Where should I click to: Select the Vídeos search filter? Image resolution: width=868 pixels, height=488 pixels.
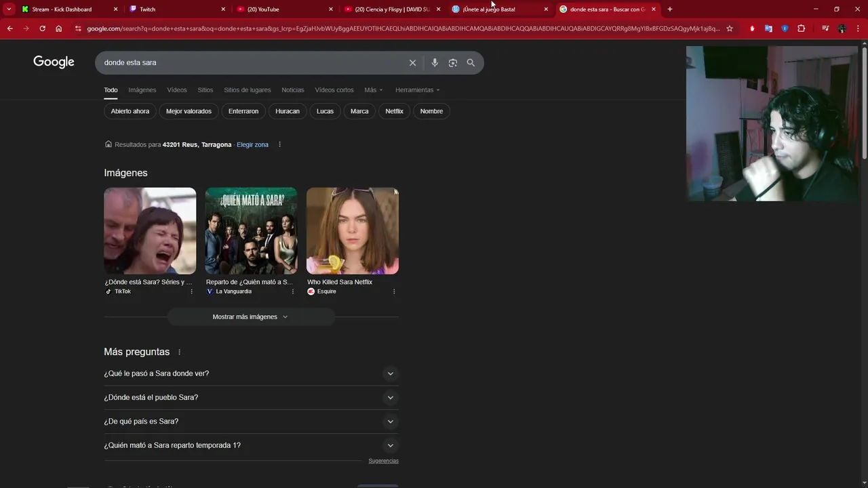coord(177,90)
